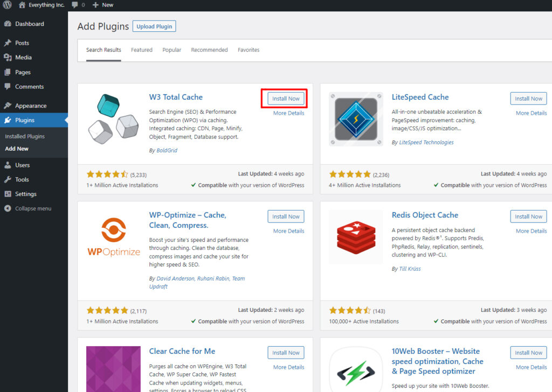Viewport: 552px width, 392px height.
Task: Open the Installed Plugins submenu item
Action: click(25, 137)
